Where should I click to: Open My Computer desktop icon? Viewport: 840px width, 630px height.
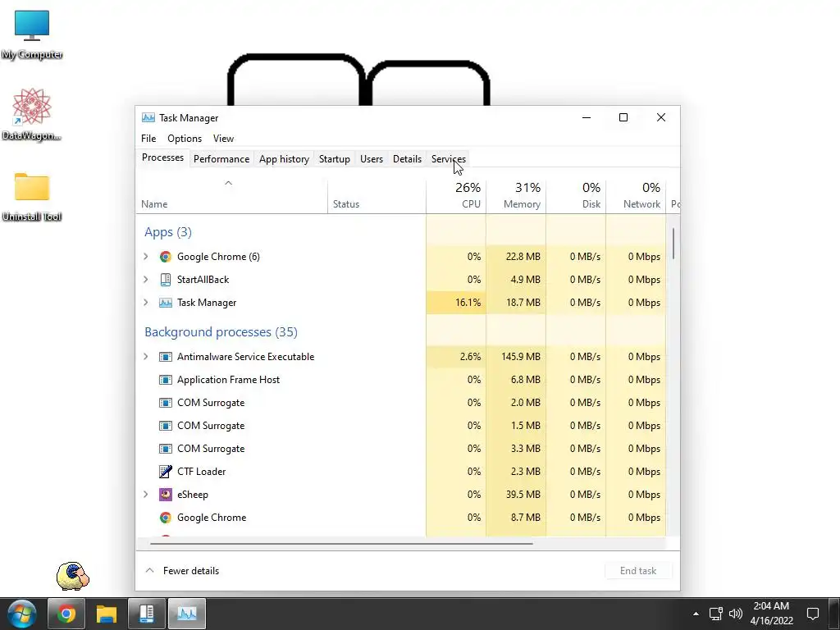(32, 34)
